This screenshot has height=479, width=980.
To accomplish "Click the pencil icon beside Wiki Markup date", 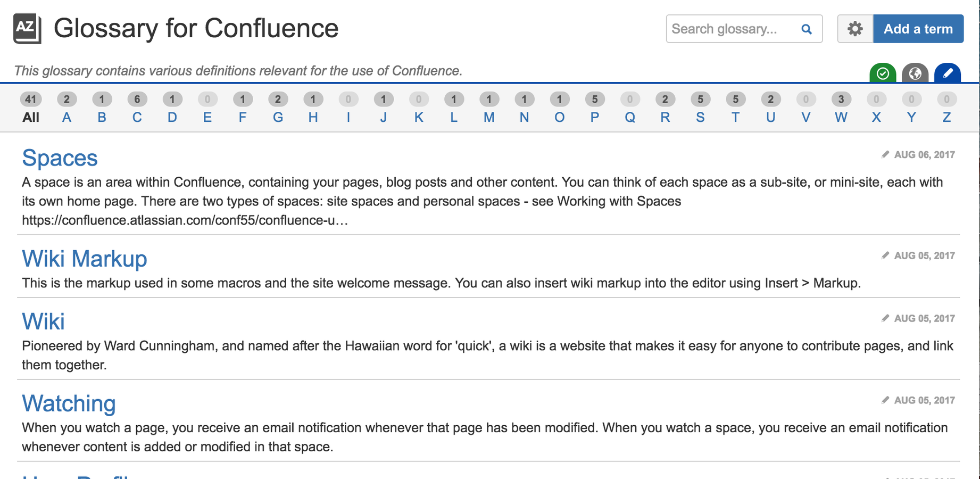I will pyautogui.click(x=885, y=255).
